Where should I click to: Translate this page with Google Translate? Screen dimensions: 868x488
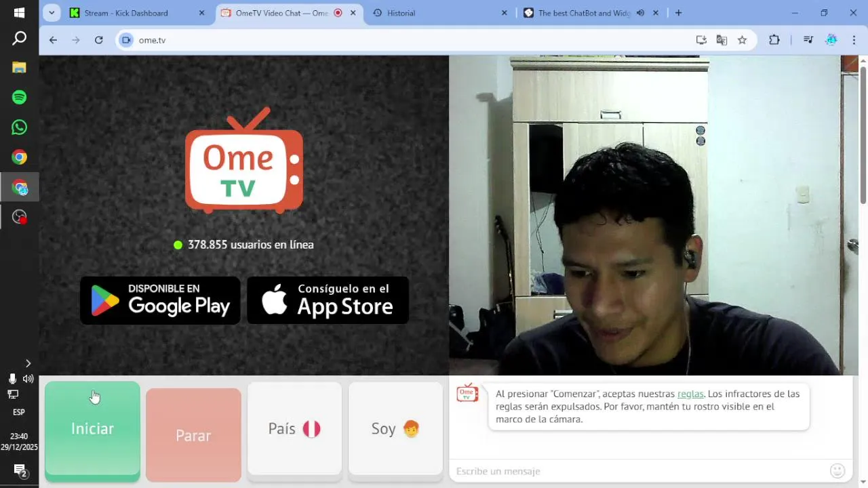point(722,40)
